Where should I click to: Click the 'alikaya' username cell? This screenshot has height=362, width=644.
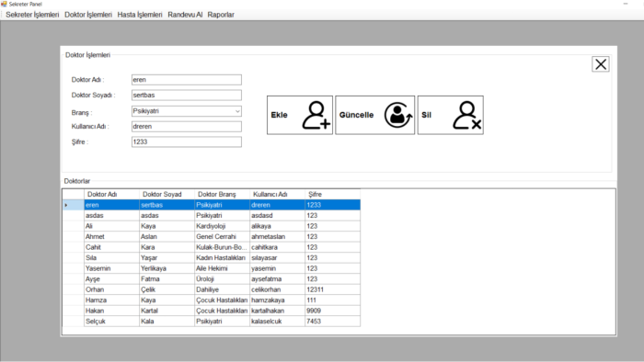[x=277, y=226]
